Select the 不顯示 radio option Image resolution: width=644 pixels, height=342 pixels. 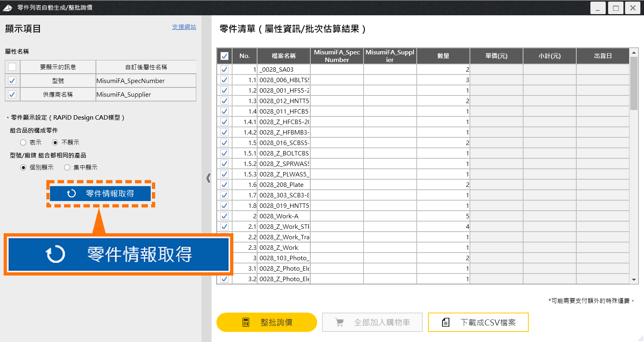coord(55,143)
